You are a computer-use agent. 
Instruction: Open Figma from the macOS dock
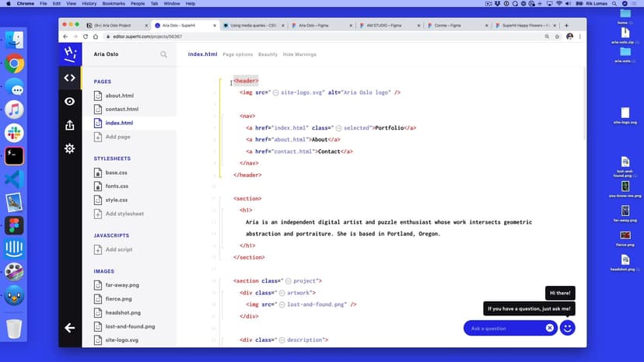[x=14, y=225]
